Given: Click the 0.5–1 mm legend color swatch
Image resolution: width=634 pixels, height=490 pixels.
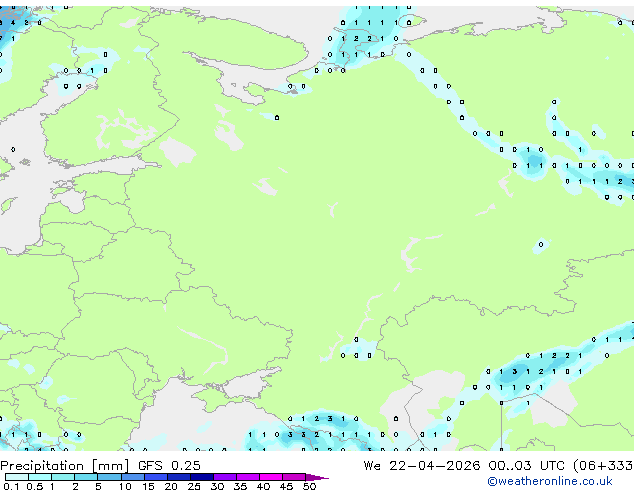Looking at the screenshot, I should point(40,477).
